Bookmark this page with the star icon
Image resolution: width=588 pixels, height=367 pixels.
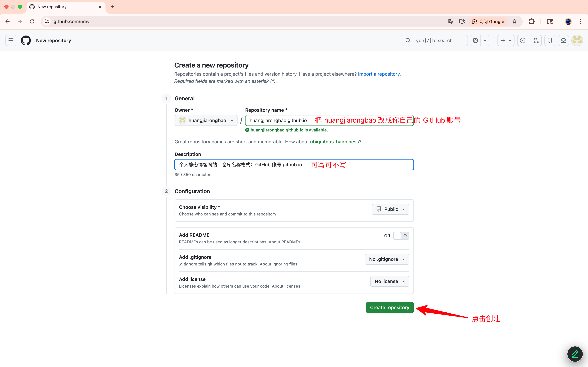coord(514,21)
